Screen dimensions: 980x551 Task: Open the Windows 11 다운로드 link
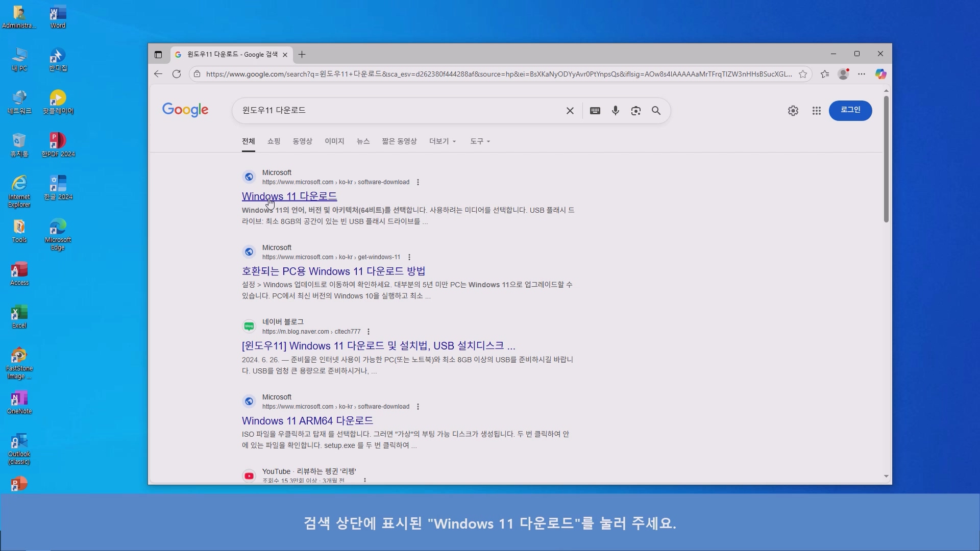coord(289,196)
